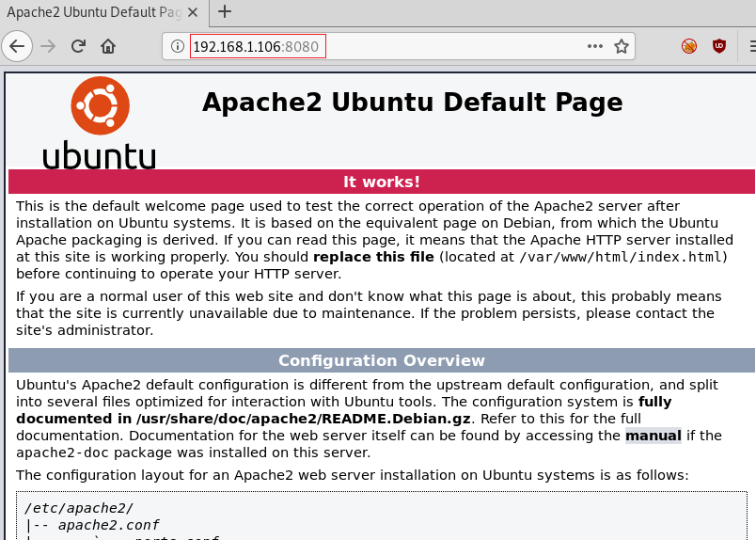Click the Configuration Overview section header

click(x=382, y=360)
